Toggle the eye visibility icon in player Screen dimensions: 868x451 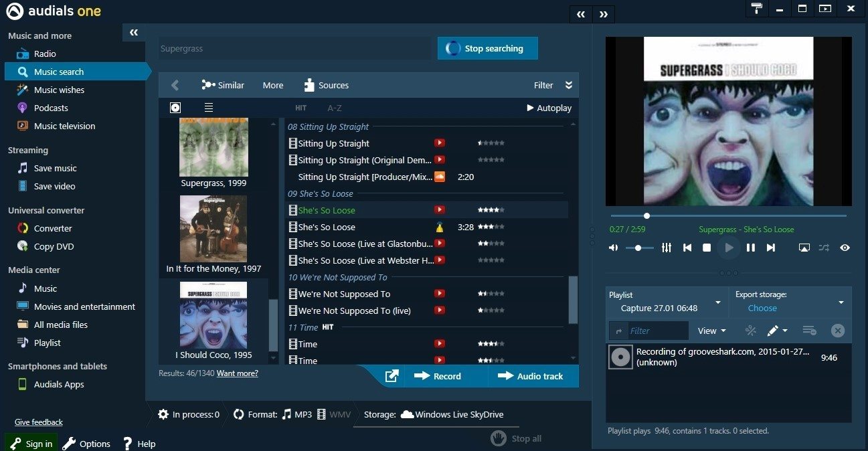pos(845,248)
